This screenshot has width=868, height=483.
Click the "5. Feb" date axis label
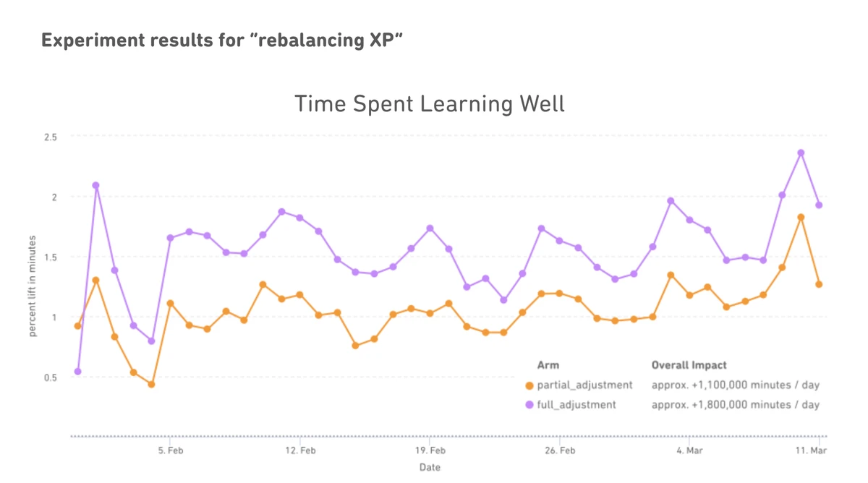(169, 450)
